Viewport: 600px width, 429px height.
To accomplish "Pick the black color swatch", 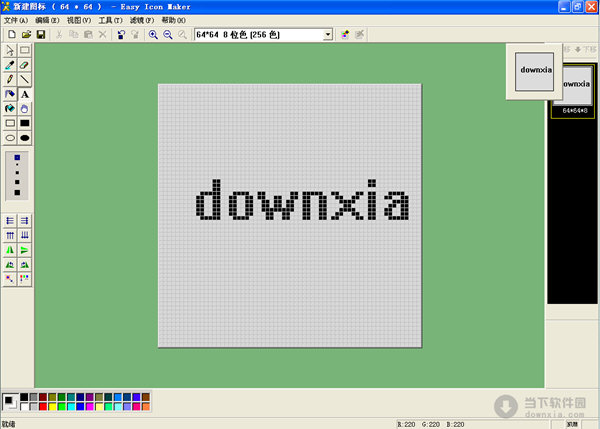I will (x=24, y=397).
